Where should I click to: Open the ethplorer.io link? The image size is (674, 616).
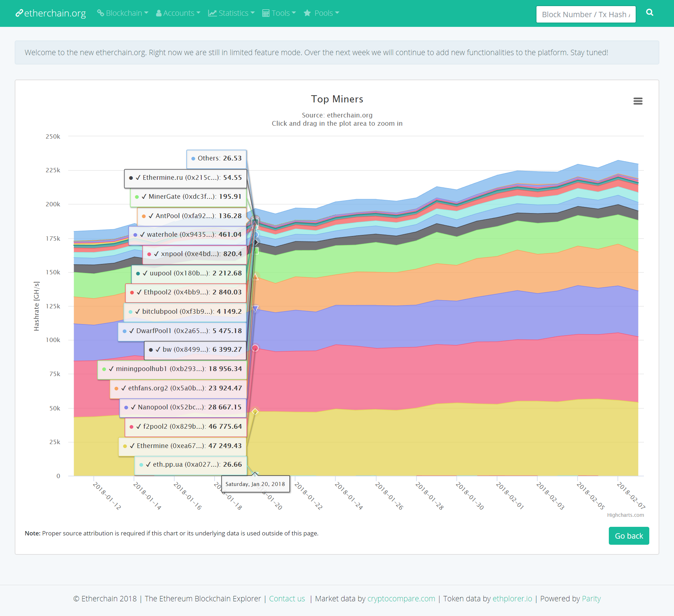click(x=512, y=598)
